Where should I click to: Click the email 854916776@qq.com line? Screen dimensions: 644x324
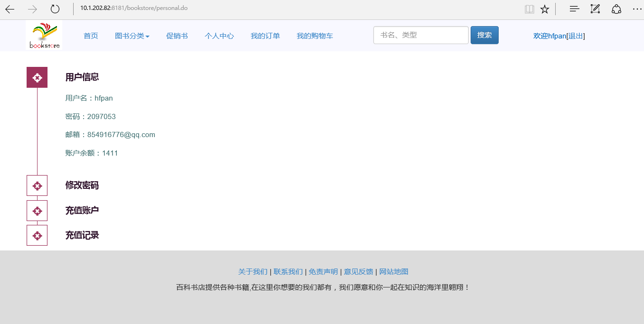coord(110,135)
